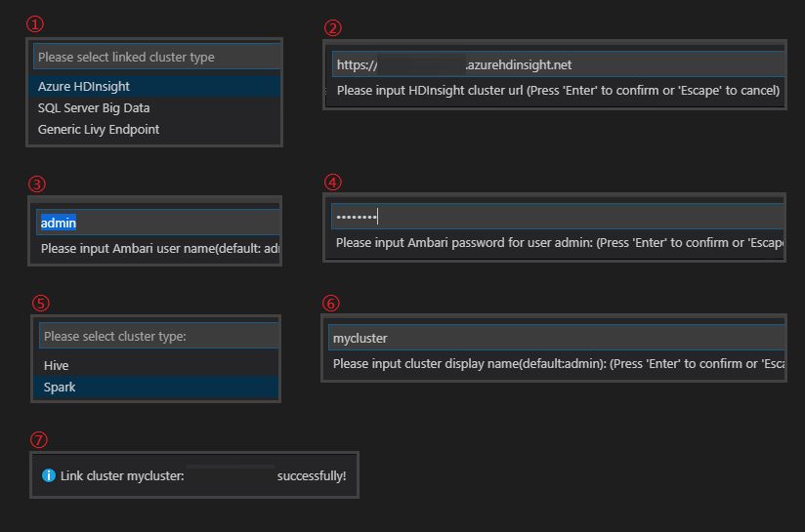The width and height of the screenshot is (805, 532).
Task: Click the info icon in link notification
Action: [49, 475]
